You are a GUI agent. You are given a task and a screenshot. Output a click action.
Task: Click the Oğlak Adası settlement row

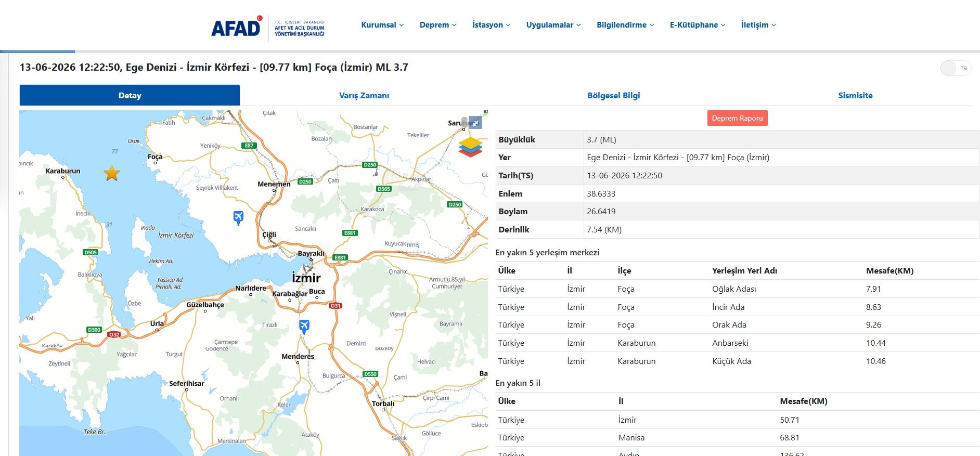click(x=737, y=289)
